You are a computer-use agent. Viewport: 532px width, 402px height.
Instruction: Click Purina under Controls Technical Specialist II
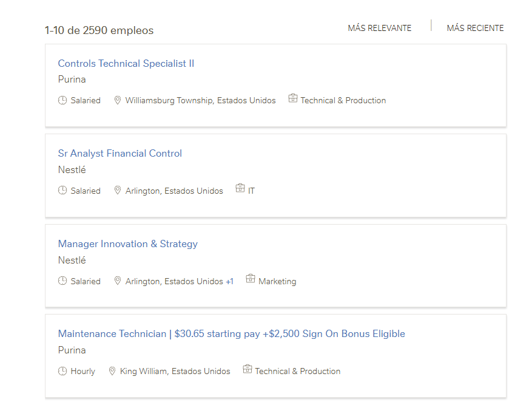[72, 80]
